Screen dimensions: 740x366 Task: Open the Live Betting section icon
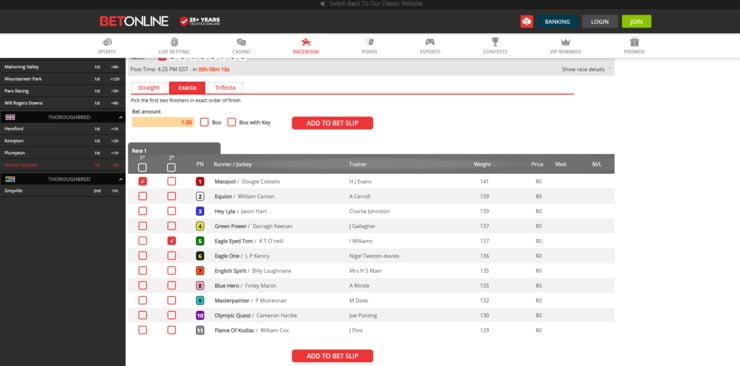pos(174,42)
